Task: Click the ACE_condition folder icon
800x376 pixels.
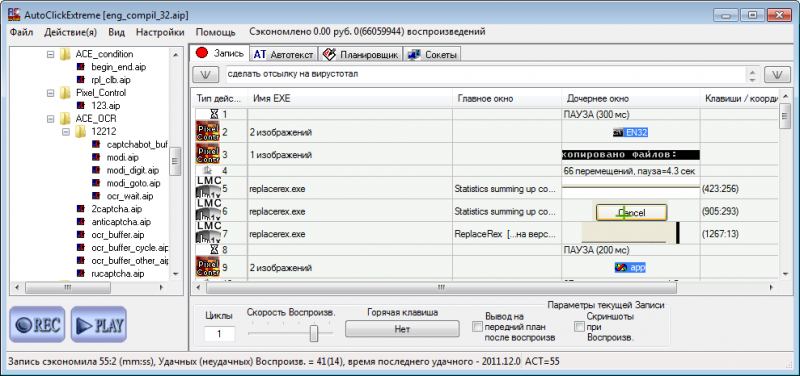Action: pyautogui.click(x=65, y=54)
